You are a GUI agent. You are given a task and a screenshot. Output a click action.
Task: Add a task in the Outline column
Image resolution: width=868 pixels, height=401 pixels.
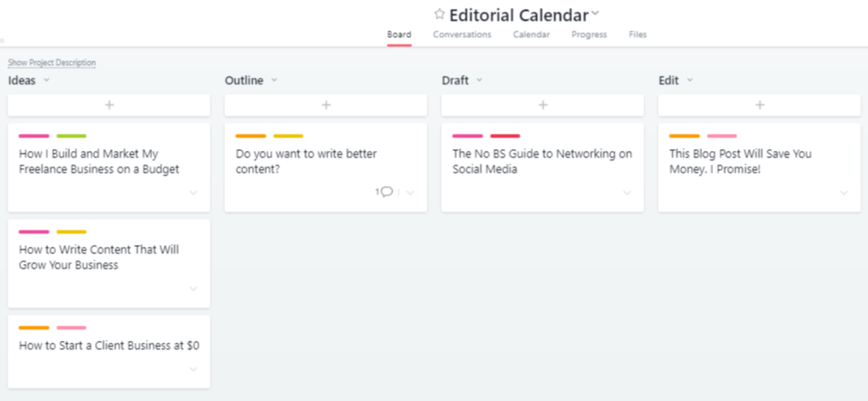(x=326, y=106)
